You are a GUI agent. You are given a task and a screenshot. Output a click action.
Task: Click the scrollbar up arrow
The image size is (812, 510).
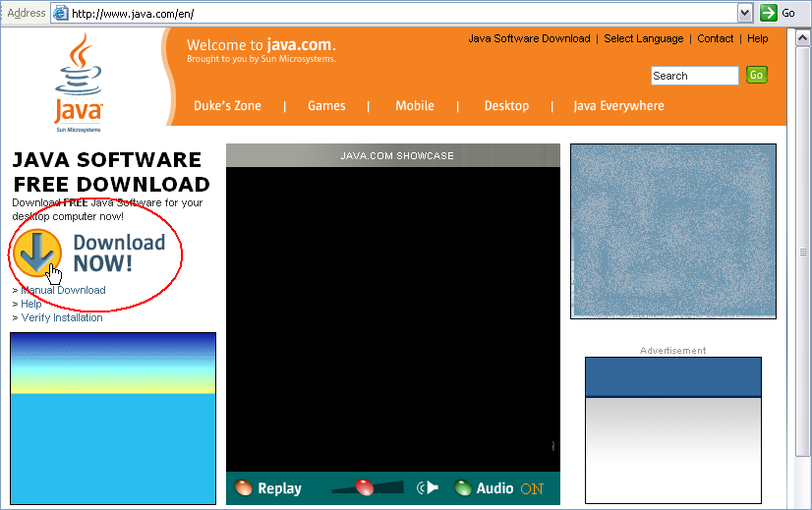pos(803,37)
